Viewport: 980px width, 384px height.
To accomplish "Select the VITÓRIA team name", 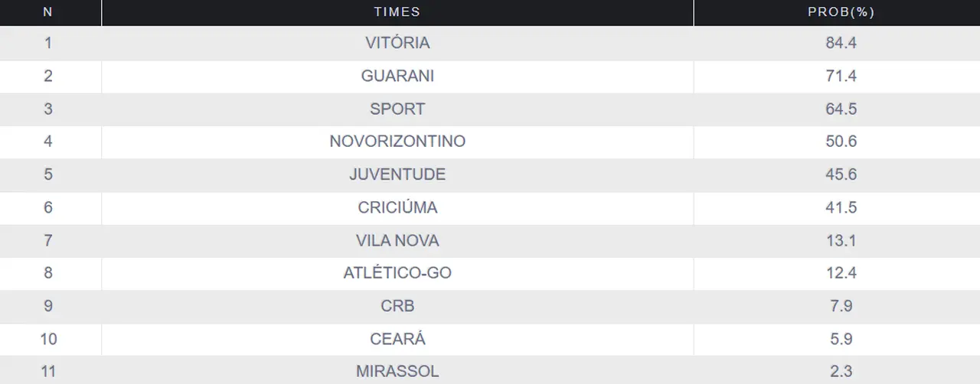I will click(x=397, y=43).
